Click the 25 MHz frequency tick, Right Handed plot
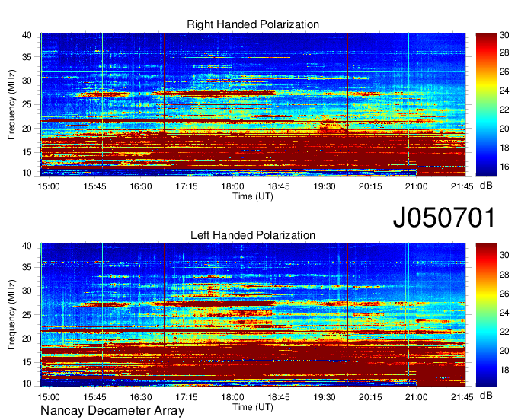The height and width of the screenshot is (420, 518). coord(27,104)
